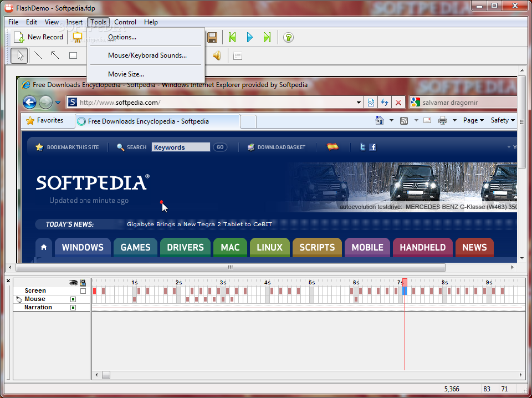This screenshot has width=532, height=398.
Task: Select the Narration track row
Action: (52, 308)
